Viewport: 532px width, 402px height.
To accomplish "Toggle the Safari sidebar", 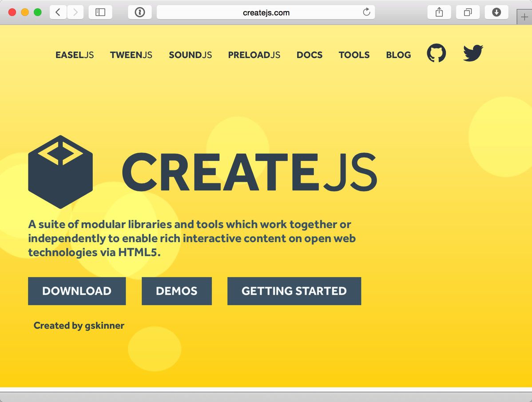I will pos(100,12).
